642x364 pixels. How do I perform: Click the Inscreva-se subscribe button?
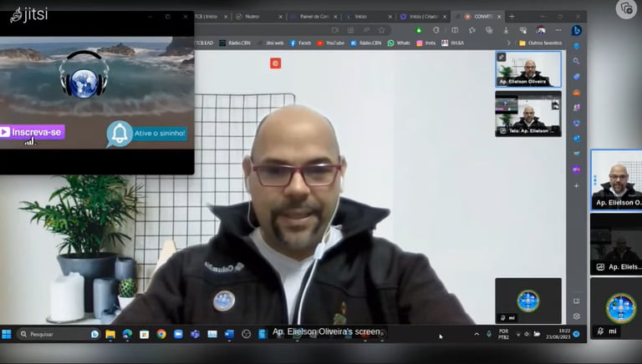tap(33, 132)
